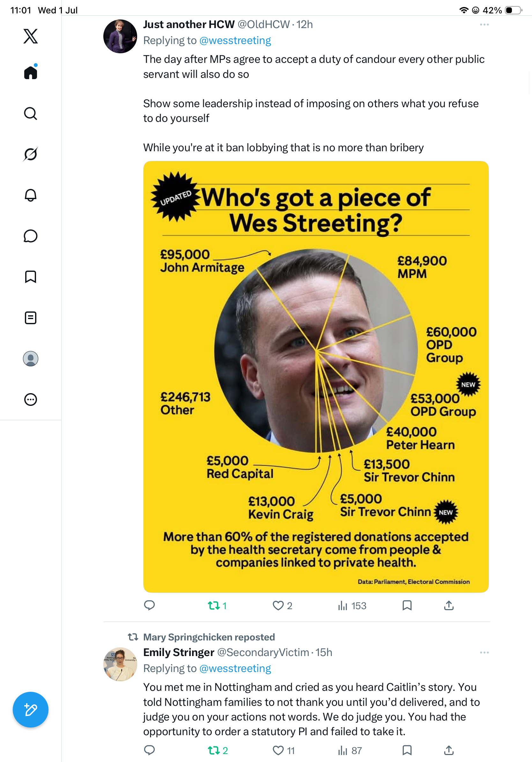Open Mary Springchicken reposted label
Screen dimensions: 532x762
click(x=209, y=637)
